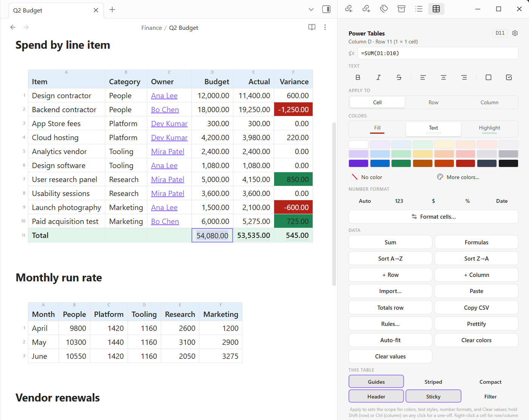Image resolution: width=529 pixels, height=420 pixels.
Task: Select the currency dollar number format
Action: [x=433, y=201]
